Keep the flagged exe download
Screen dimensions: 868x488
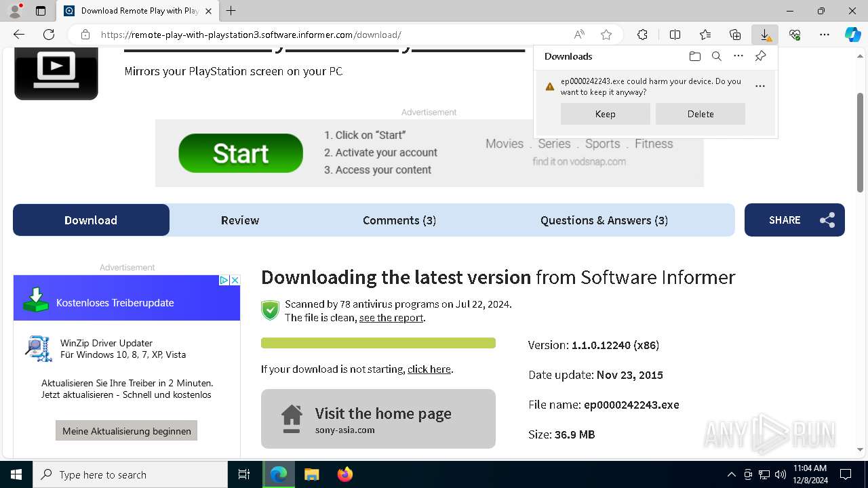[606, 114]
